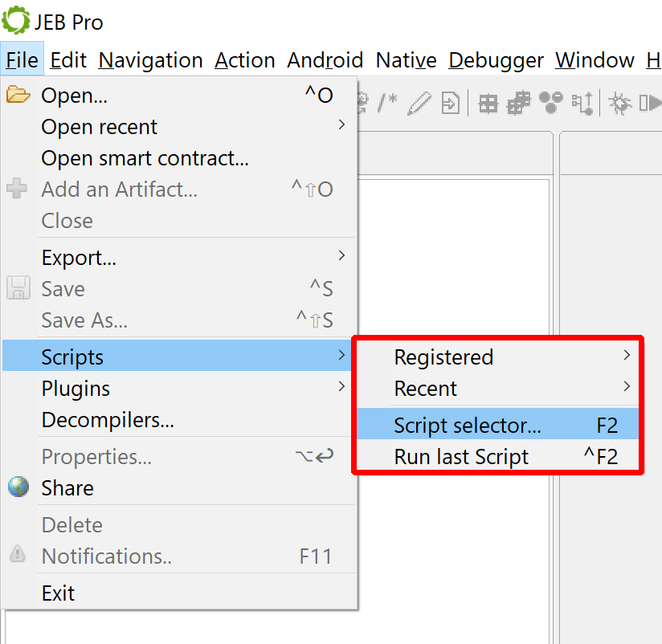Select Delete in the File menu
This screenshot has height=644, width=662.
(x=180, y=525)
